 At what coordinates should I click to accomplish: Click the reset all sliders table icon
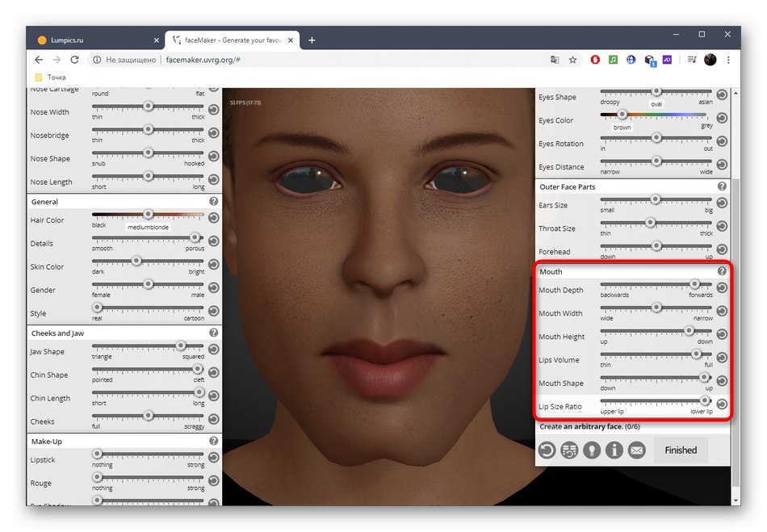pyautogui.click(x=569, y=450)
